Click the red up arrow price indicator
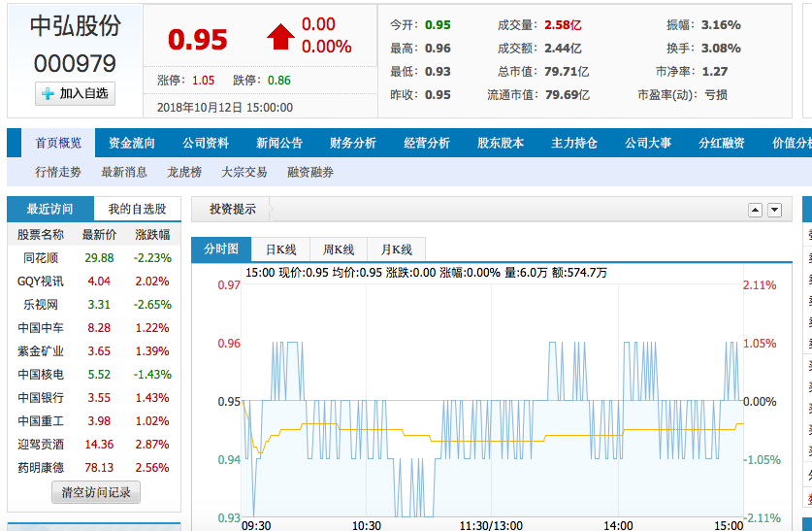This screenshot has width=812, height=531. (x=280, y=37)
